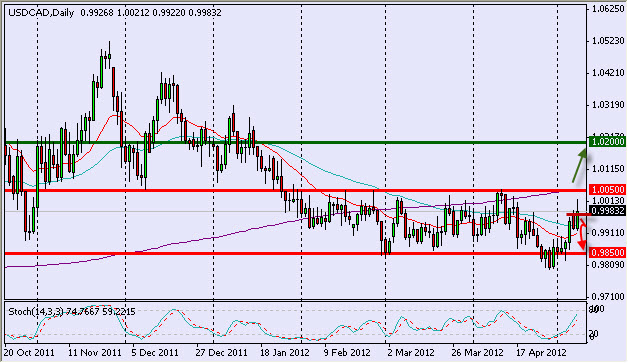Click the green 1.02000 price label

[608, 142]
